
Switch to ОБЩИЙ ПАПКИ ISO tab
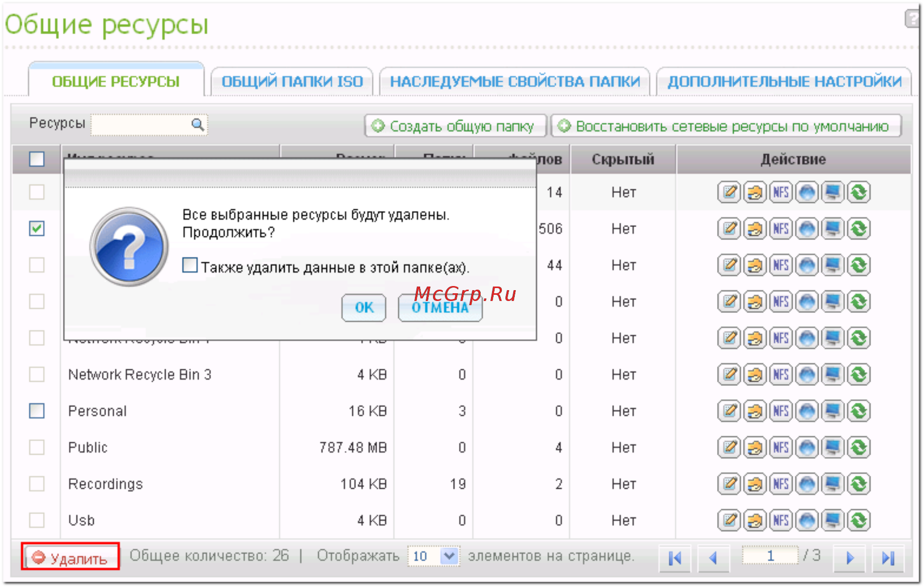(292, 82)
